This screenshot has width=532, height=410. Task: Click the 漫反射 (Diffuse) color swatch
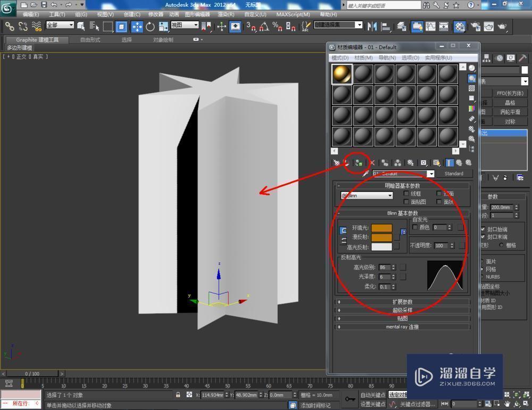381,237
